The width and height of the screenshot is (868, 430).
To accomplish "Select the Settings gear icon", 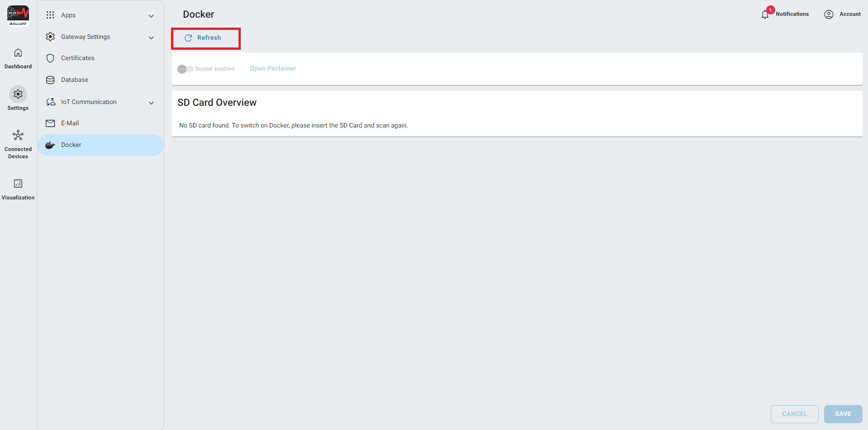I will point(18,94).
